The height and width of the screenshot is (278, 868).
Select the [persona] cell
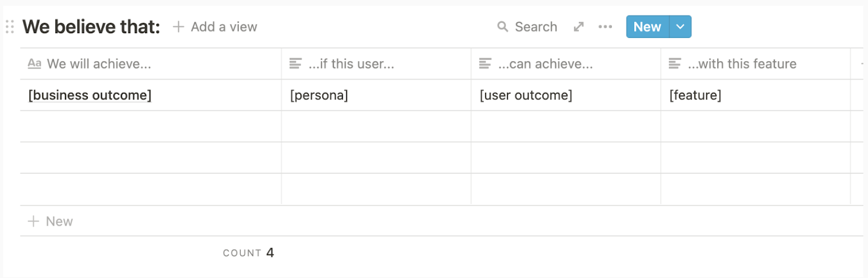[375, 95]
